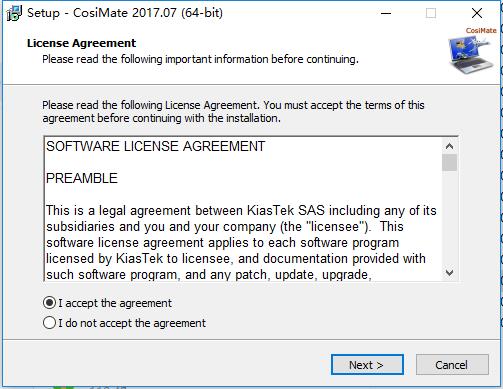Image resolution: width=503 pixels, height=389 pixels.
Task: Click the PREAMBLE heading in license text
Action: tap(82, 178)
